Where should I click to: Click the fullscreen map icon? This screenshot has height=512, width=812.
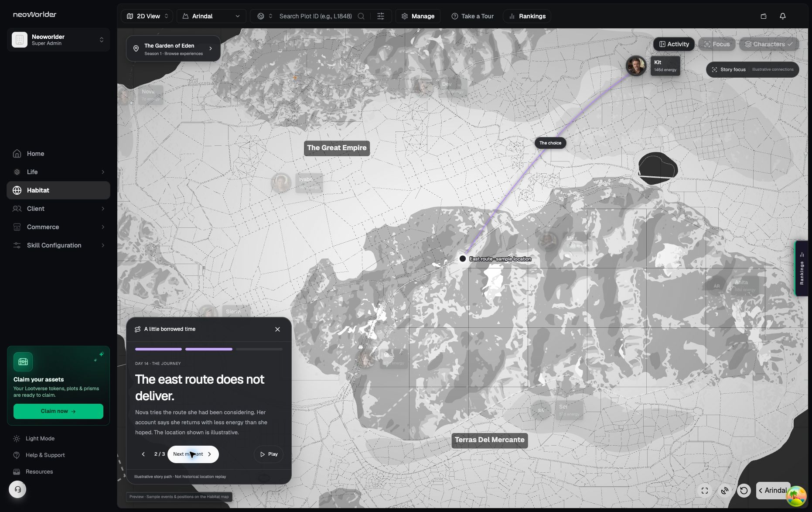705,491
